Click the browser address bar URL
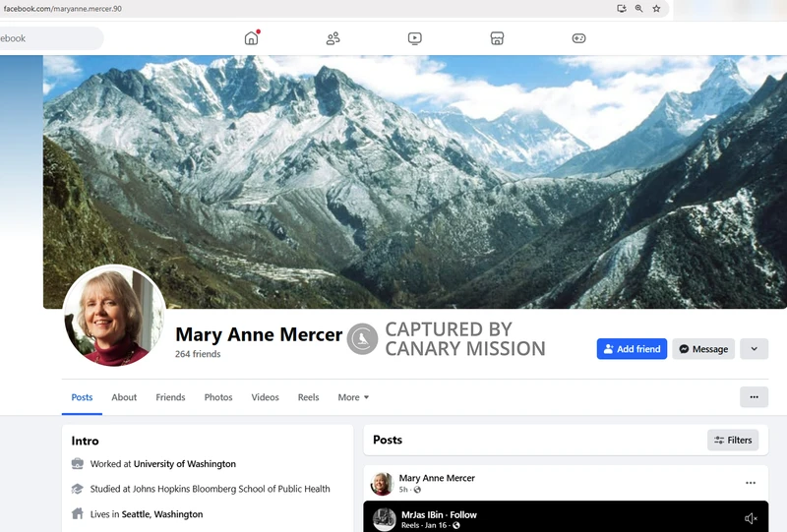Screen dimensions: 787x532 click(x=62, y=9)
